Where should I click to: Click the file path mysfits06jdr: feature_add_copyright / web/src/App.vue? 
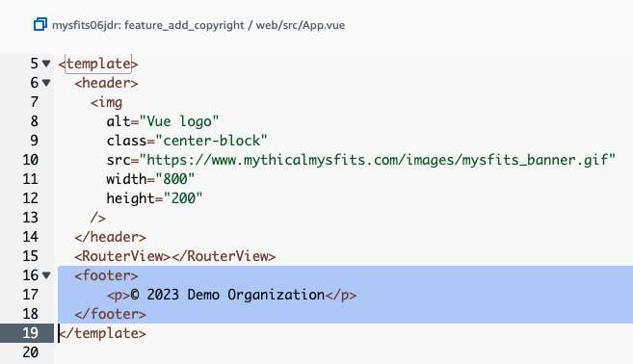pyautogui.click(x=198, y=25)
